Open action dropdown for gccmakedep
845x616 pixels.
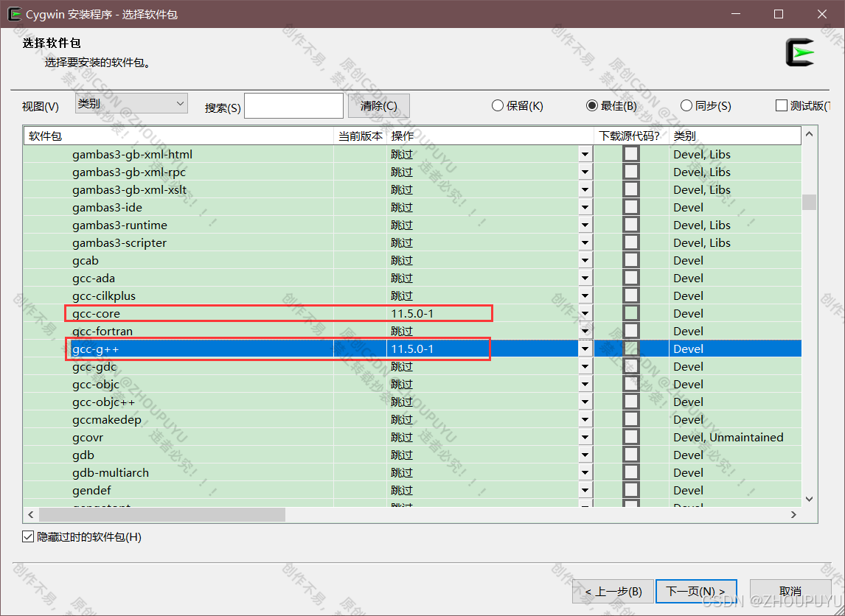(x=585, y=419)
